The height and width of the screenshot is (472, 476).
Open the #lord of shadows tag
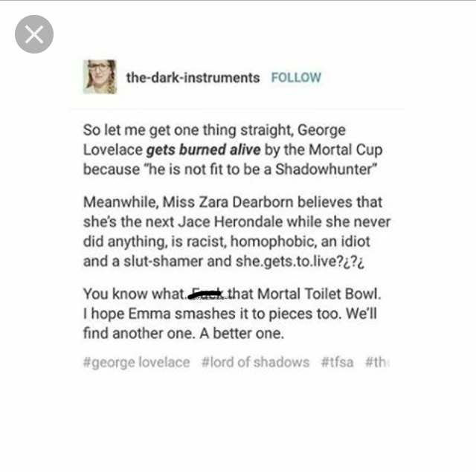tap(255, 362)
